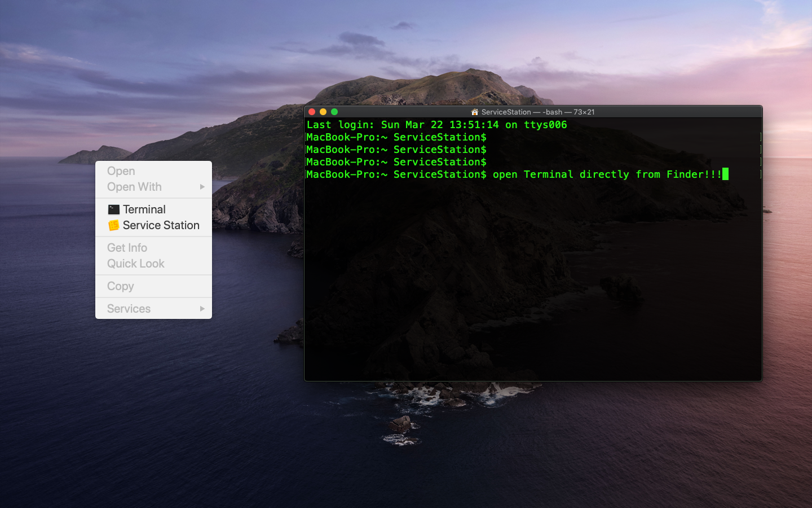Expand the Services submenu arrow
812x508 pixels.
[202, 309]
